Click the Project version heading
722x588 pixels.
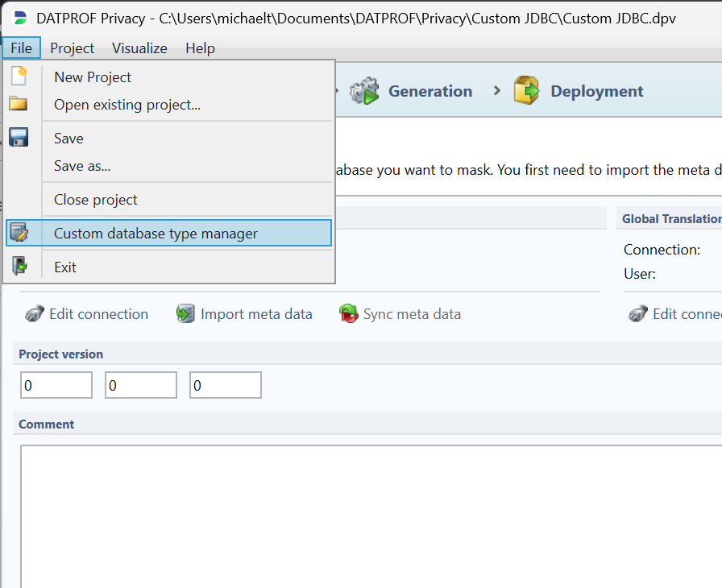coord(60,354)
